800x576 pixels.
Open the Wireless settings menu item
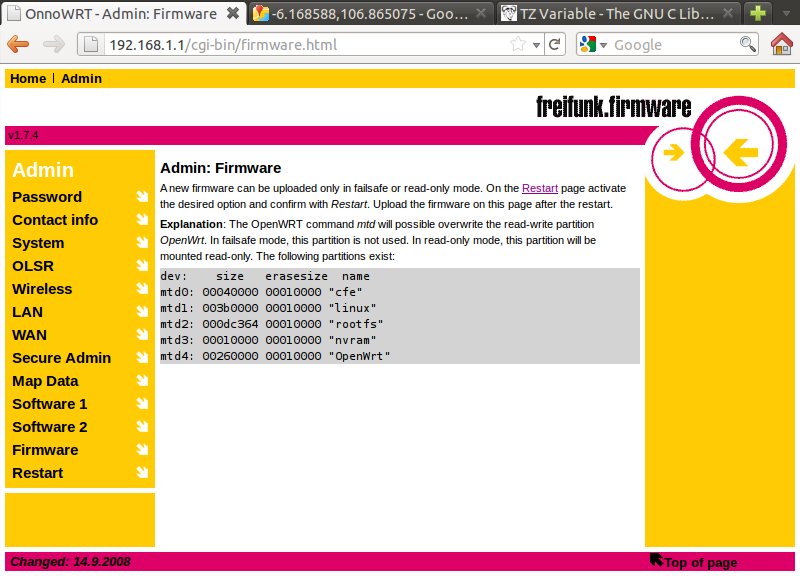click(42, 289)
